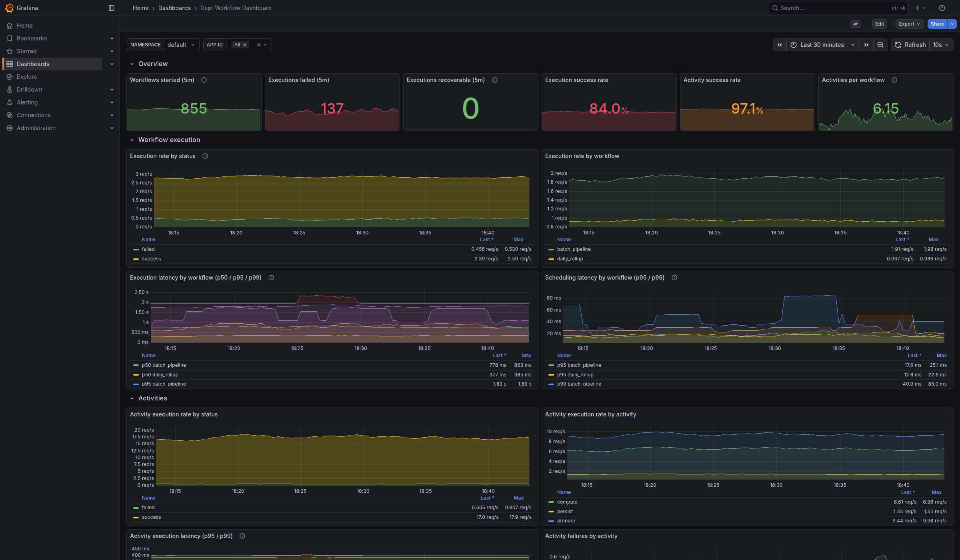Click the Edit dashboard button
Viewport: 960px width, 560px height.
tap(880, 24)
